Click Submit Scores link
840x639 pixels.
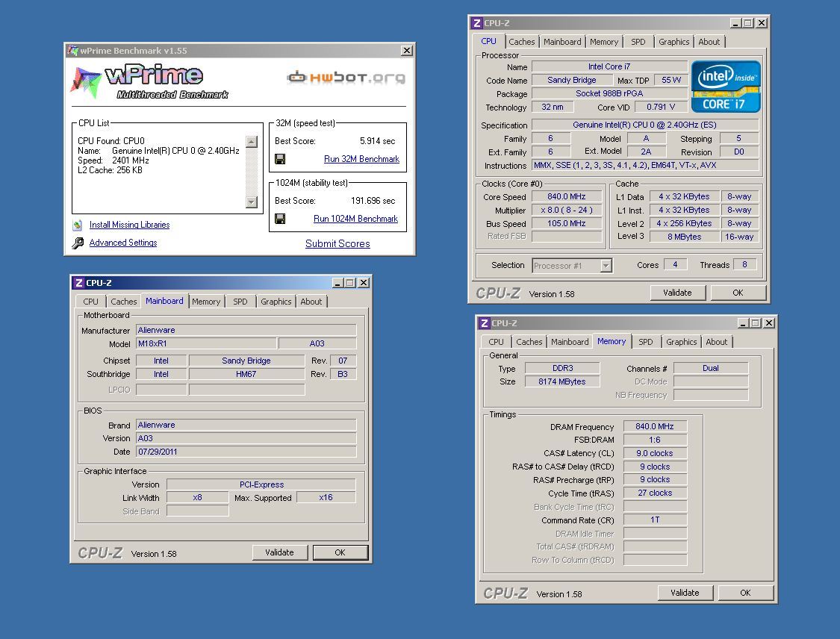pyautogui.click(x=337, y=243)
